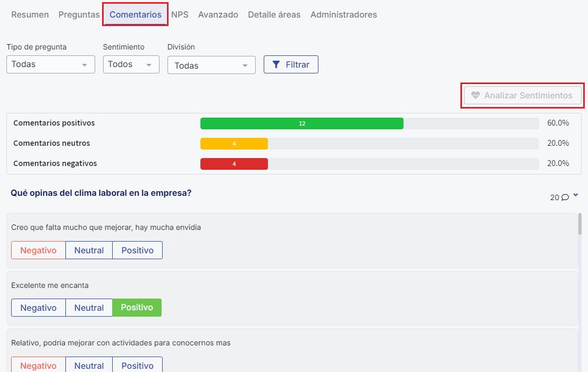Screen dimensions: 588x372
Task: Set 'Excelente me encanta' to Negativo
Action: [38, 308]
